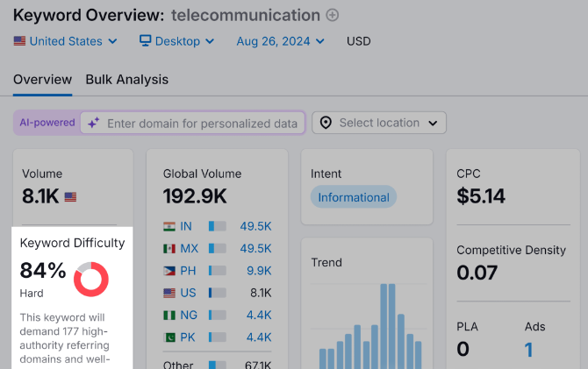Click the PH volume bar indicator

coord(216,271)
